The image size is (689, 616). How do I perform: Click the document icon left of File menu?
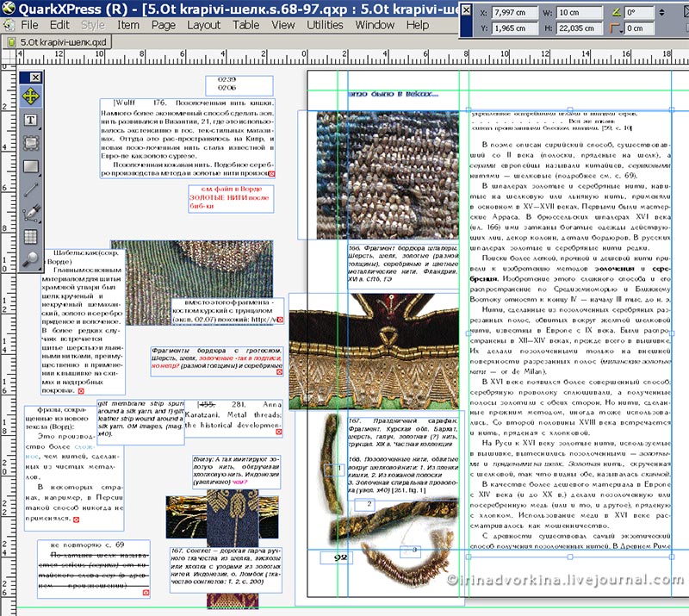9,25
